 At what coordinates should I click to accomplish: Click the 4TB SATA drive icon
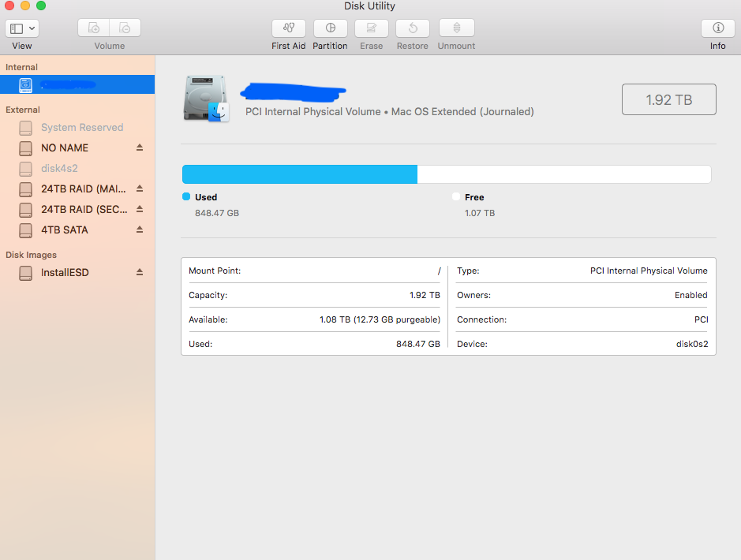pos(25,230)
